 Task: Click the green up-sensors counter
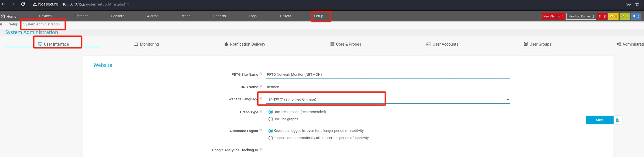point(624,16)
